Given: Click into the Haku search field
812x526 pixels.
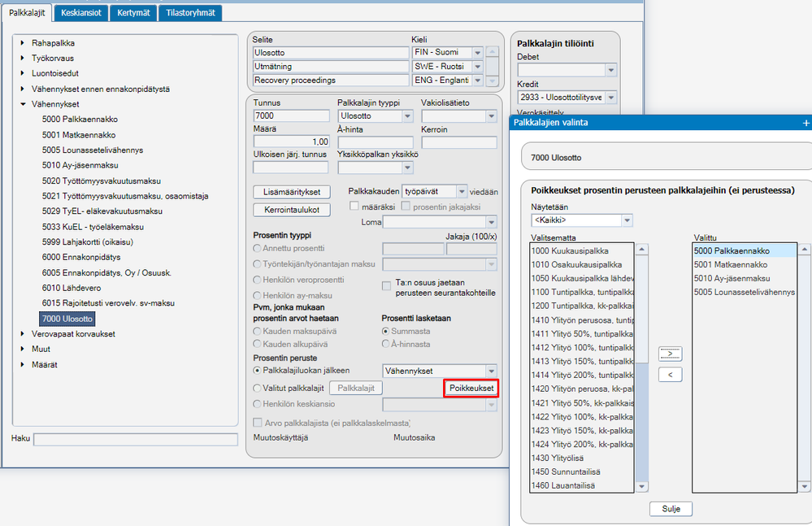Looking at the screenshot, I should click(x=136, y=440).
